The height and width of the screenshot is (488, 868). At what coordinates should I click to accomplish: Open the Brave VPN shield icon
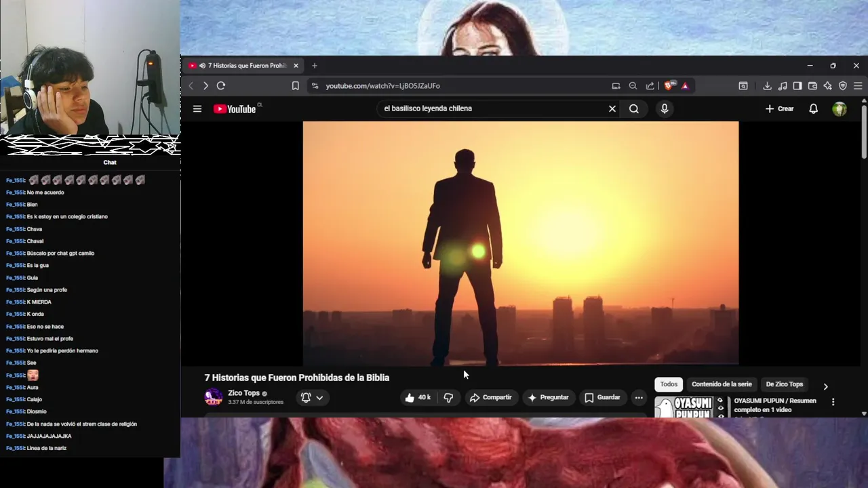pos(843,86)
